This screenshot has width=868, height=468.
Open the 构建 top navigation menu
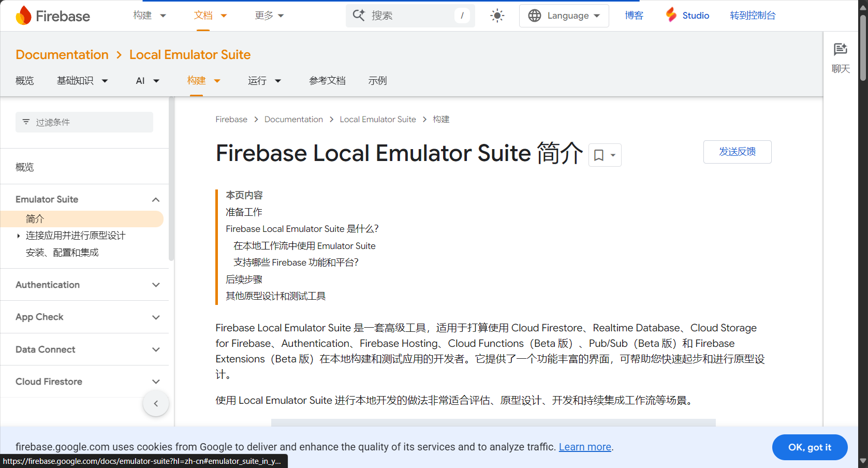[149, 16]
